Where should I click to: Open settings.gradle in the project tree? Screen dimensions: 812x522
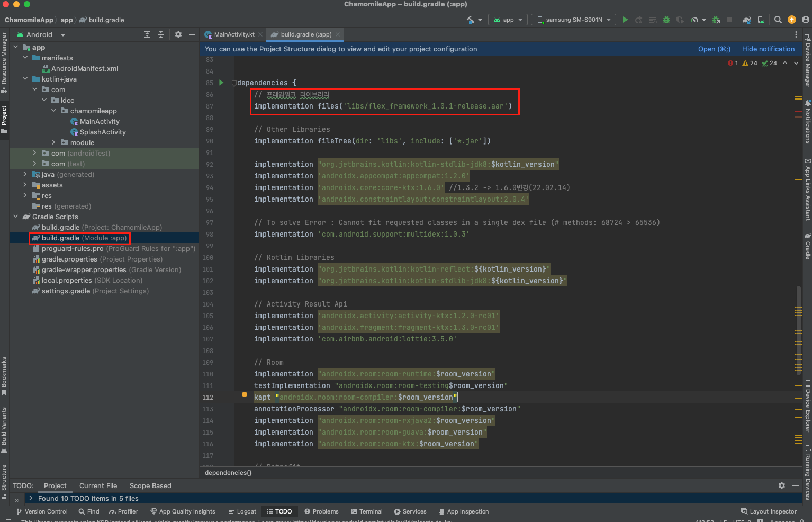pyautogui.click(x=66, y=291)
